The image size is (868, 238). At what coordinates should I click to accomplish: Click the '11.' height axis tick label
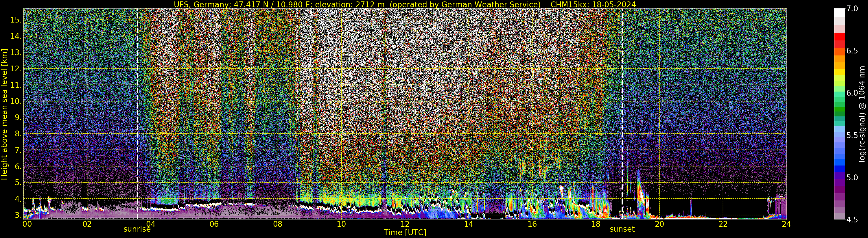click(16, 85)
